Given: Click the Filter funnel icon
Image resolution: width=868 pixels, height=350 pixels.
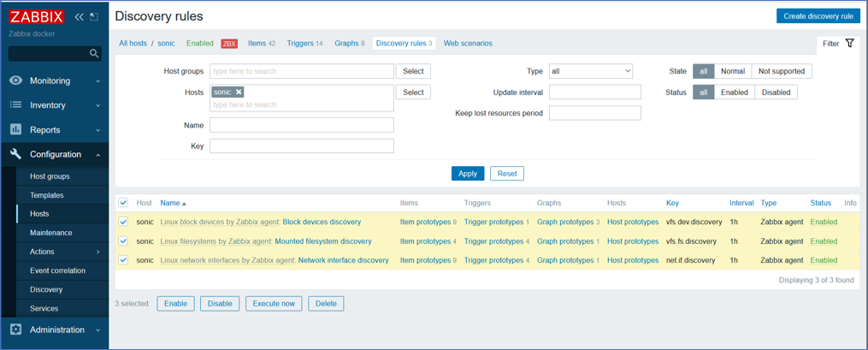Looking at the screenshot, I should coord(850,43).
